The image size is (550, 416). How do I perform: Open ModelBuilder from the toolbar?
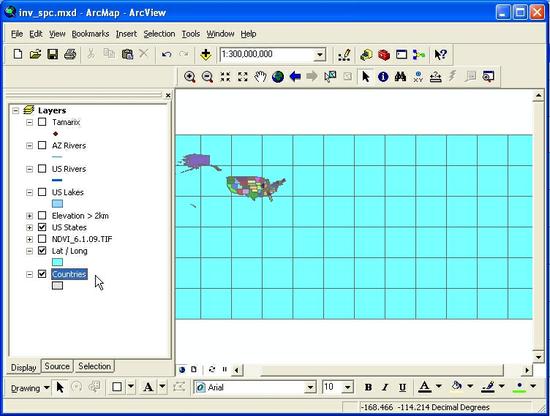419,55
